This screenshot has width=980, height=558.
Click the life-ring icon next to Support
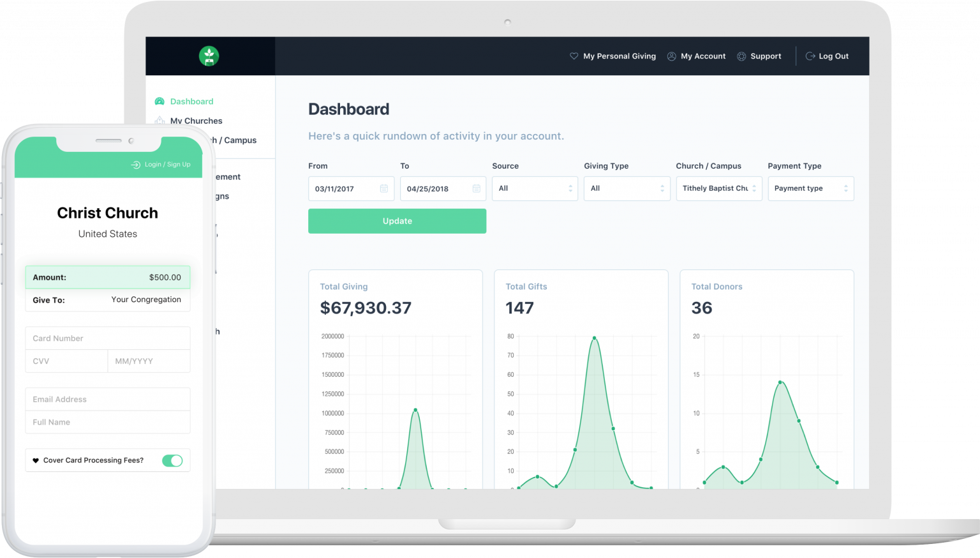[x=741, y=56]
